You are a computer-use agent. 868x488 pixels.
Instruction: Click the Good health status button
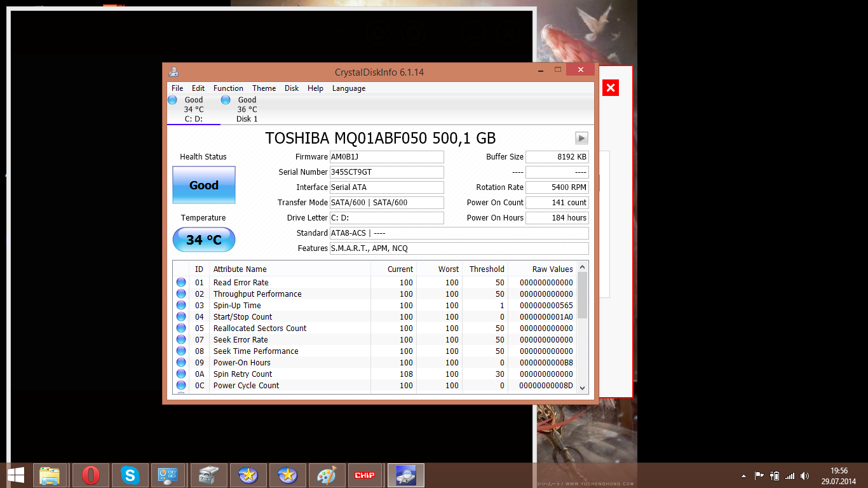(x=204, y=185)
